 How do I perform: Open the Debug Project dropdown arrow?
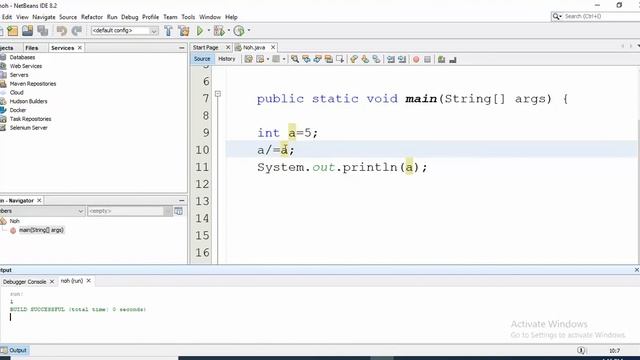tap(229, 31)
